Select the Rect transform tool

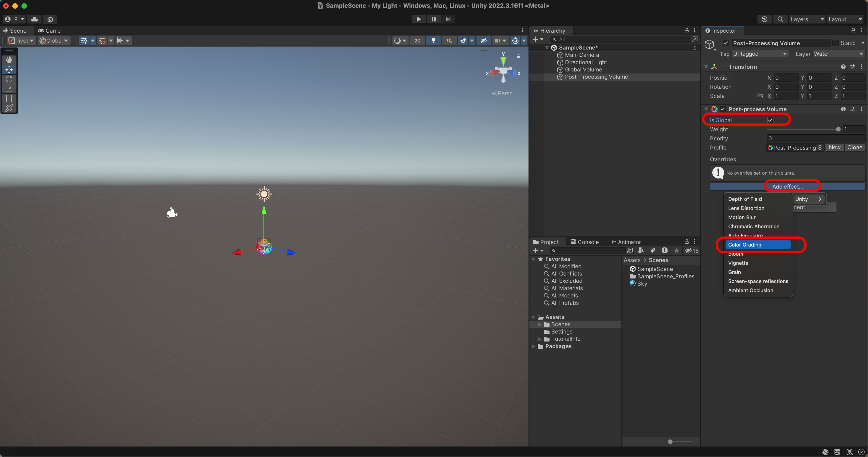[x=9, y=98]
